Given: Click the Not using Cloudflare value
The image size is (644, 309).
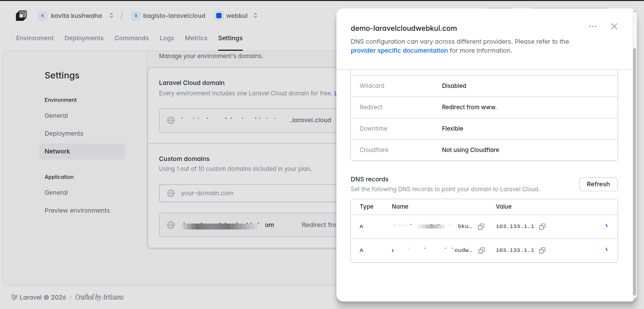Looking at the screenshot, I should point(471,150).
